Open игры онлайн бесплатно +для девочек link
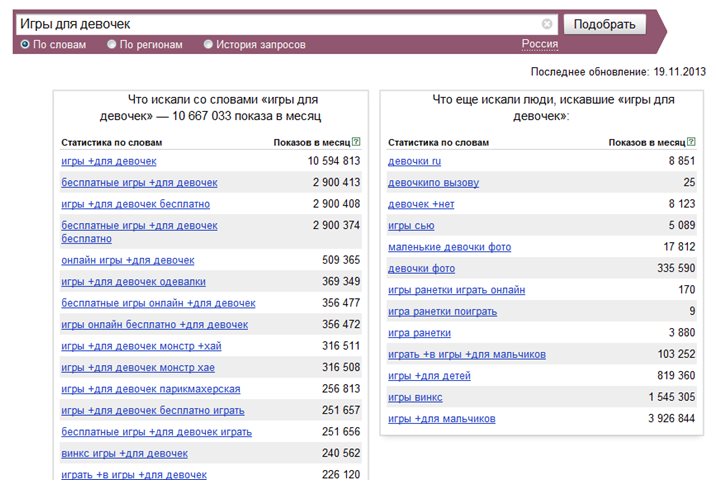 155,325
